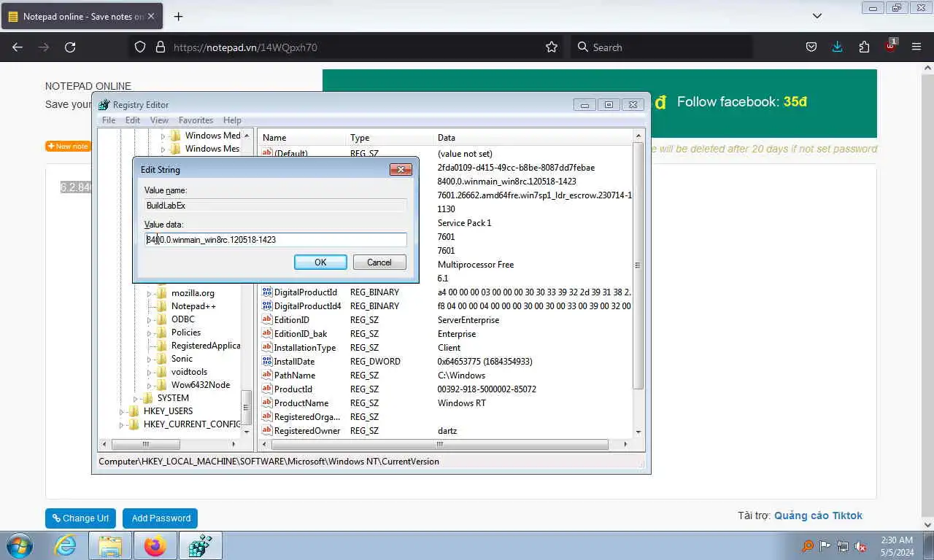Click the Firefox Search box

(661, 47)
